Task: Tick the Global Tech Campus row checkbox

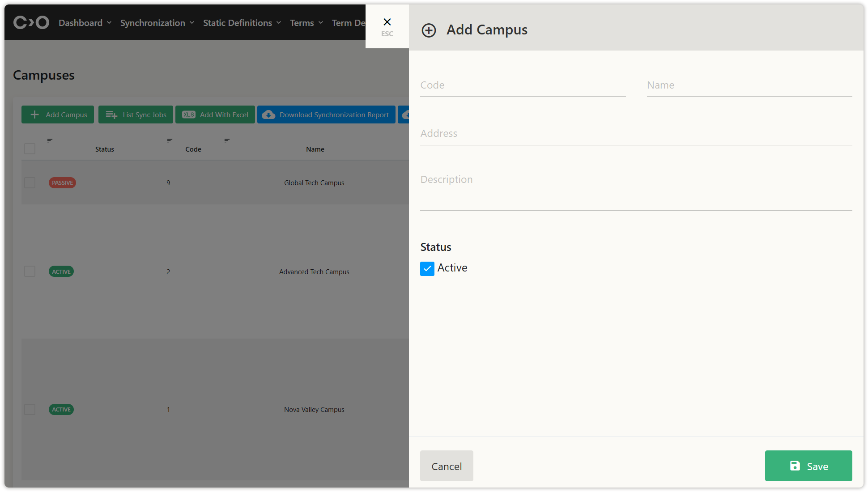Action: [x=30, y=182]
